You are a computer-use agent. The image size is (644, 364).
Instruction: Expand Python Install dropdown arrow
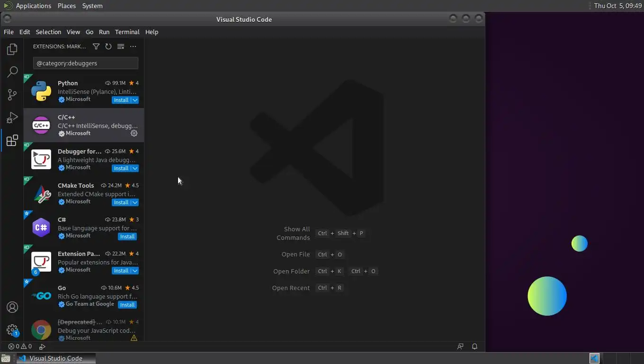(x=135, y=100)
